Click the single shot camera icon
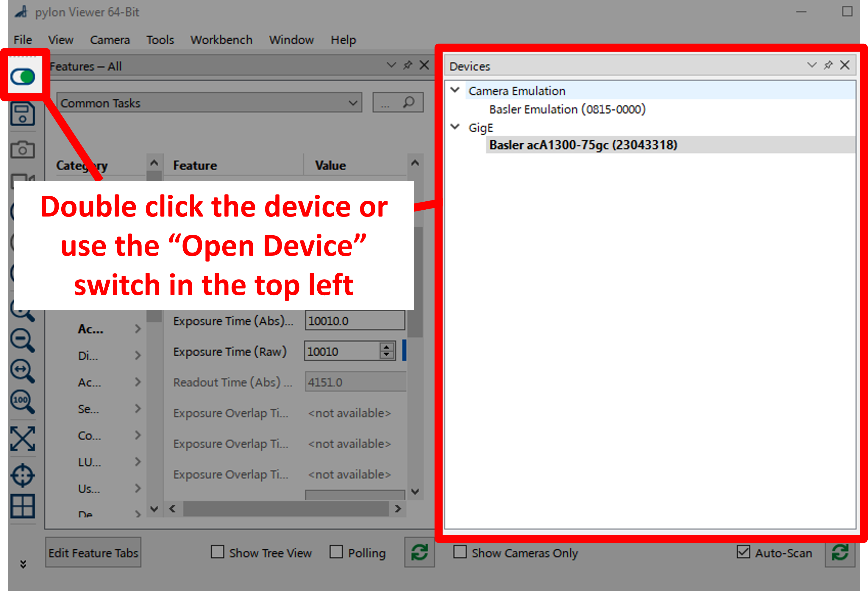 [23, 150]
